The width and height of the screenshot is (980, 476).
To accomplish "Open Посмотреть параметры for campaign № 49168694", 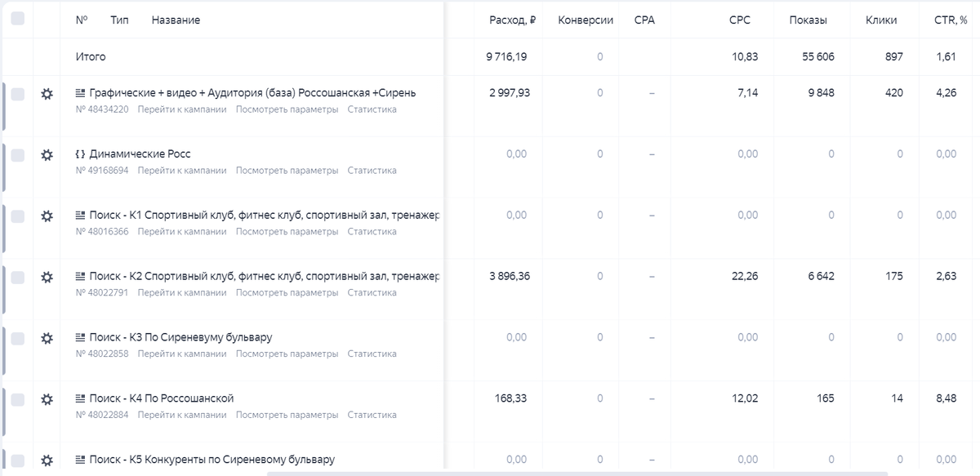I will click(287, 171).
